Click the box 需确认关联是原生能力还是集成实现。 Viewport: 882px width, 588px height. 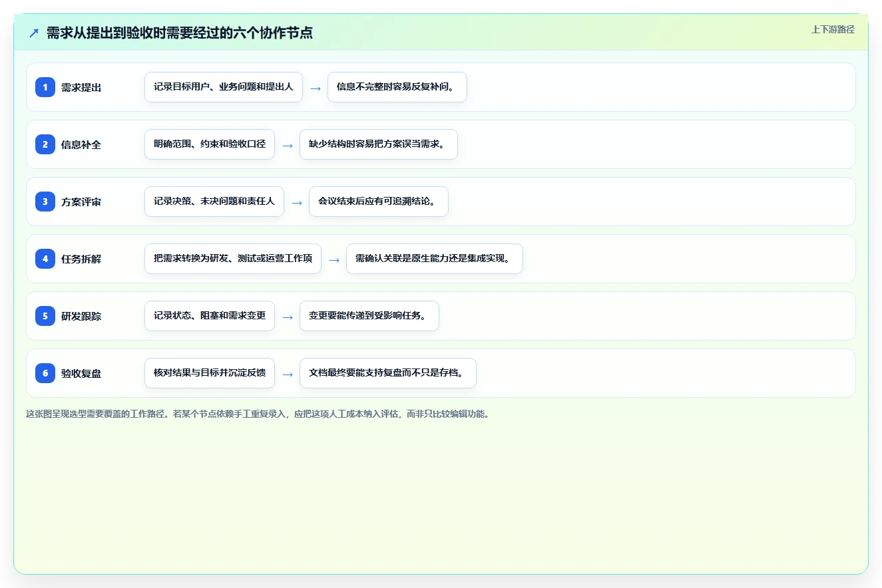point(435,259)
